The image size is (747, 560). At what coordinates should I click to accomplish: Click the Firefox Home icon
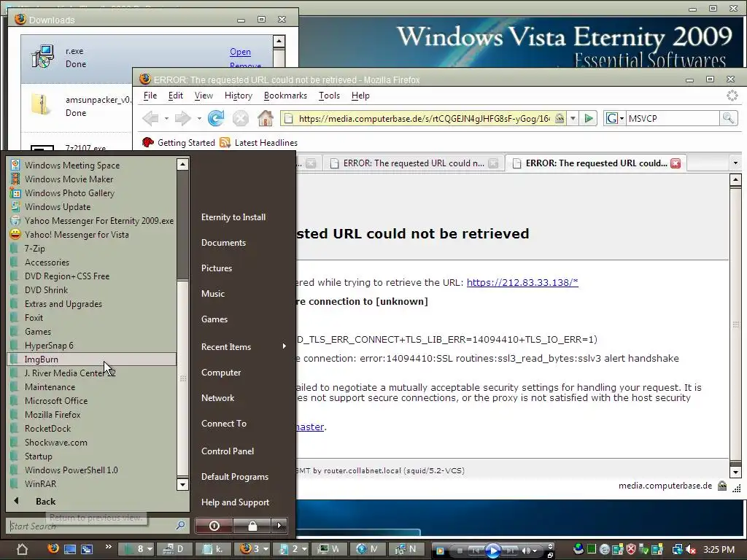(x=266, y=118)
